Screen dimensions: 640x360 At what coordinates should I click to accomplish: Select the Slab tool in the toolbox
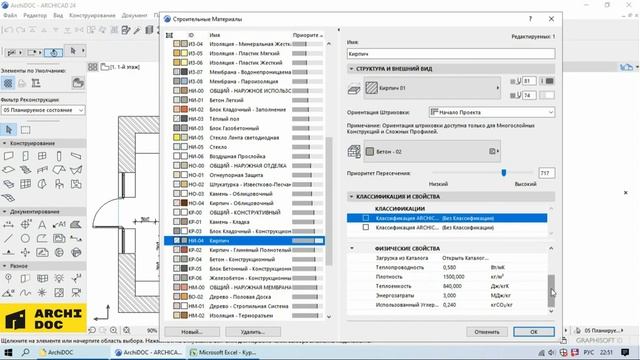(x=9, y=170)
